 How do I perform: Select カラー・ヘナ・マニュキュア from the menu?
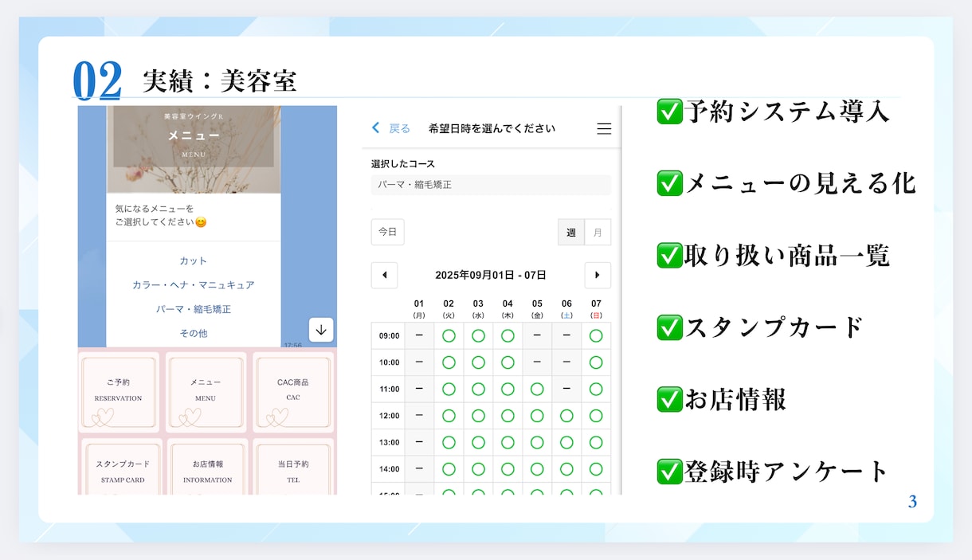[194, 284]
